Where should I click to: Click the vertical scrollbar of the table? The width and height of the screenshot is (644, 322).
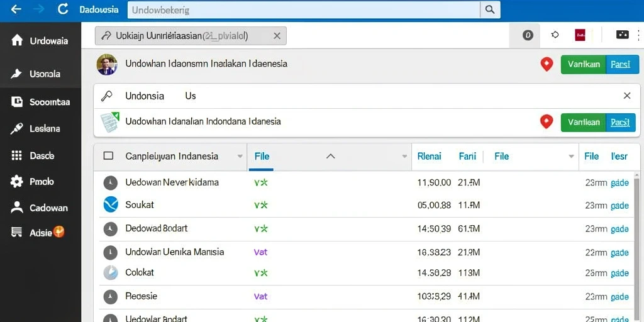coord(636,247)
